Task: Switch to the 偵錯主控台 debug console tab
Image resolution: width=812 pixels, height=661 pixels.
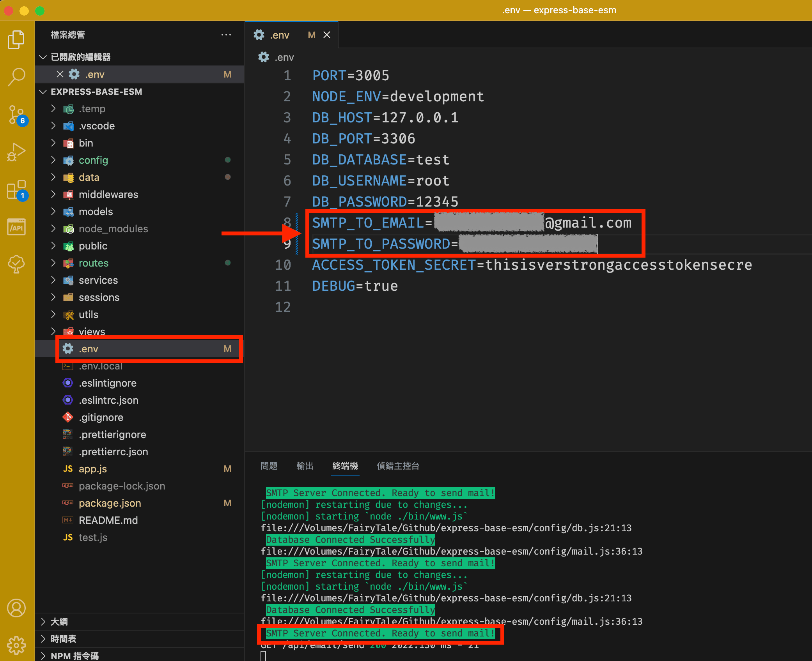Action: [x=398, y=466]
